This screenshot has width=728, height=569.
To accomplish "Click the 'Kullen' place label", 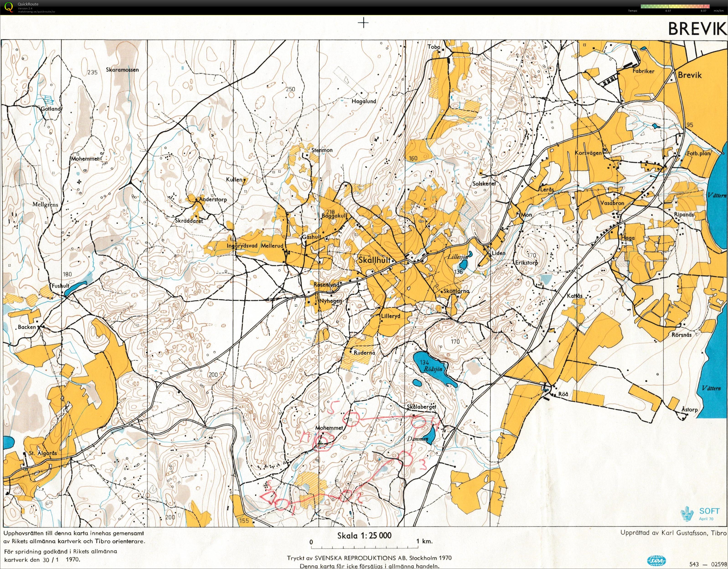I will click(x=234, y=179).
